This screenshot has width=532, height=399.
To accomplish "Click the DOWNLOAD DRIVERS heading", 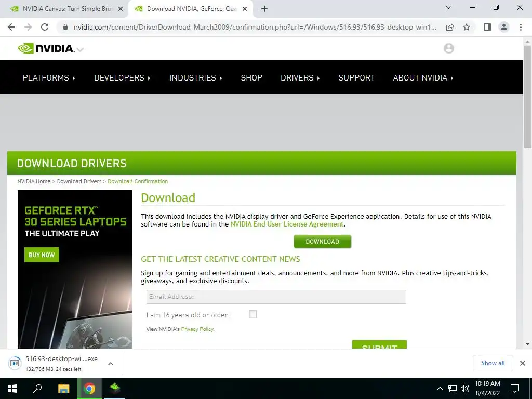I will [x=72, y=163].
